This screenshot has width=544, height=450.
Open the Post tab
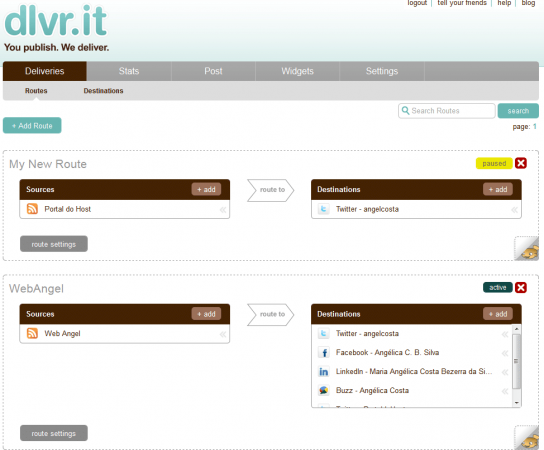tap(213, 71)
